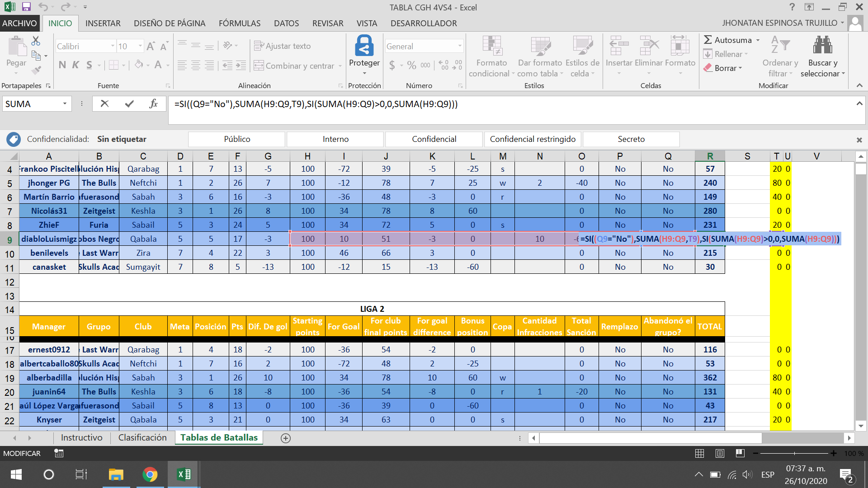
Task: Click the Percent style icon
Action: pos(411,65)
